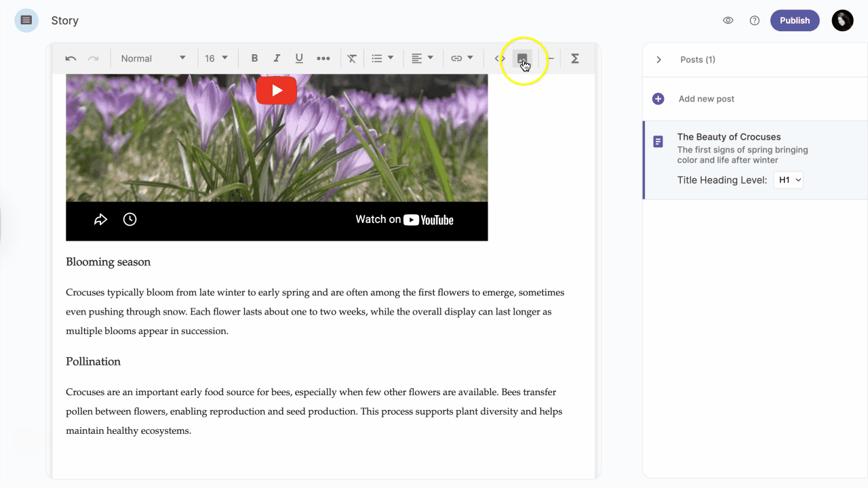Open the font size 16 dropdown
The height and width of the screenshot is (488, 868).
216,58
